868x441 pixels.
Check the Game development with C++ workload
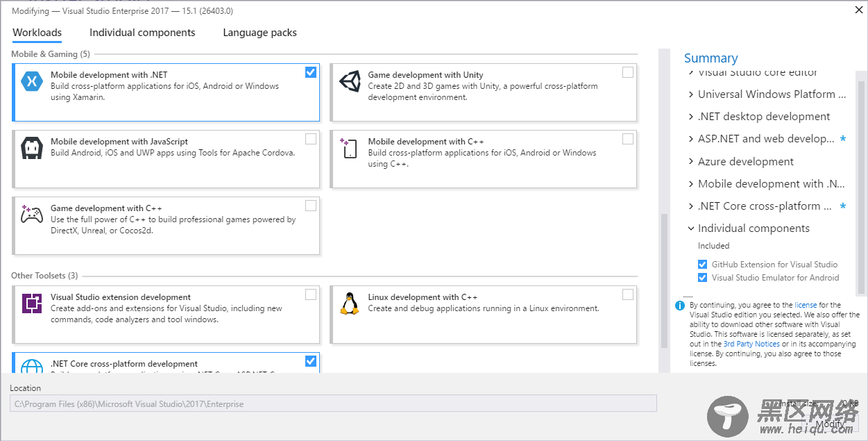(x=311, y=206)
